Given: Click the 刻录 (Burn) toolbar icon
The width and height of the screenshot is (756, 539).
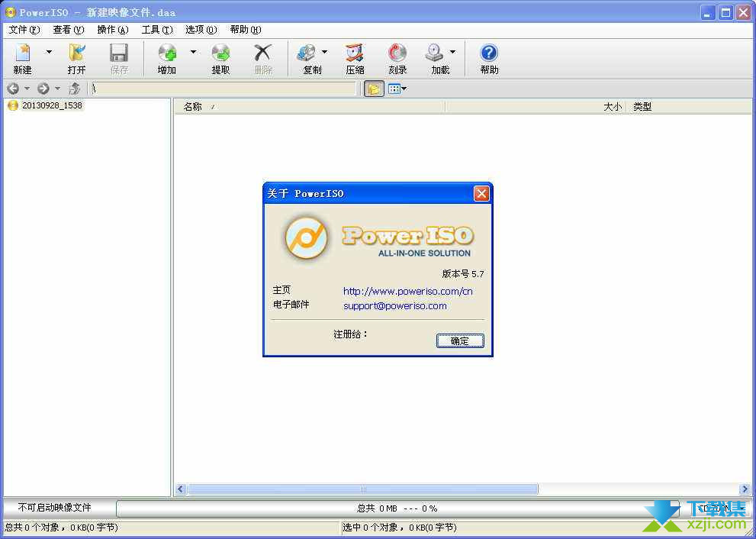Looking at the screenshot, I should [397, 53].
